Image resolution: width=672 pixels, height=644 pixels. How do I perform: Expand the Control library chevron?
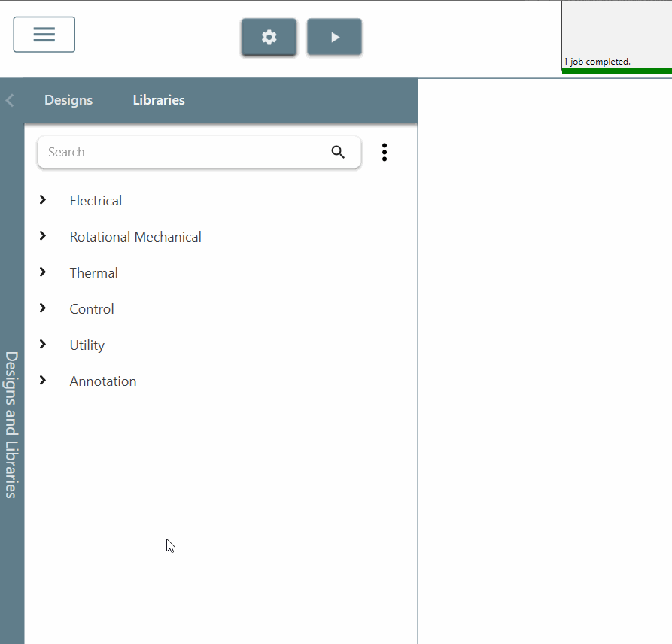pos(43,308)
